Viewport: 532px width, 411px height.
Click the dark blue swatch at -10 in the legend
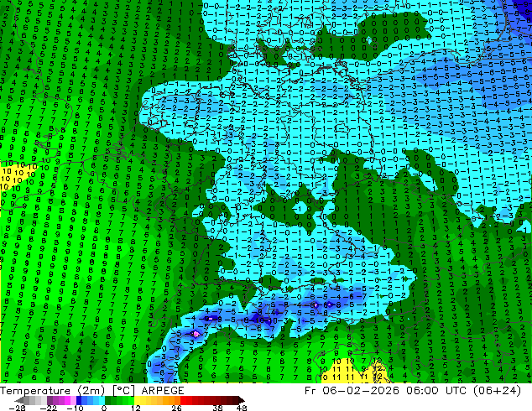point(79,400)
